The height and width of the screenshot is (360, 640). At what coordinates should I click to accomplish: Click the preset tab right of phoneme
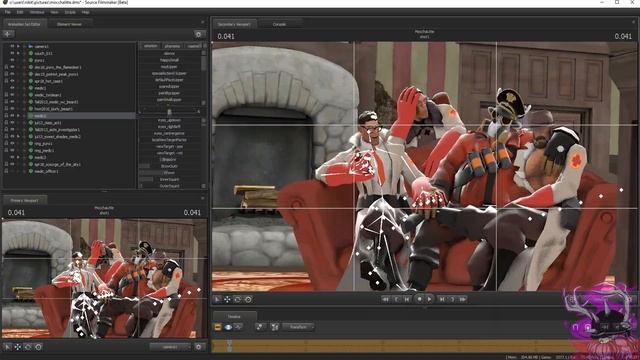click(x=193, y=46)
